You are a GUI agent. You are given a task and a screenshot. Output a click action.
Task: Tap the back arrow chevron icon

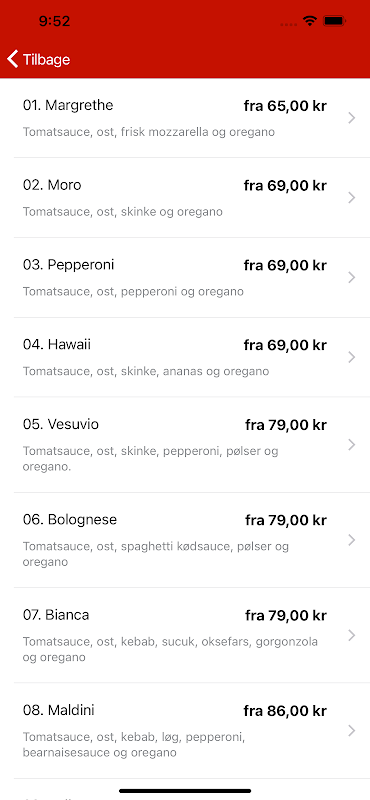pyautogui.click(x=13, y=59)
